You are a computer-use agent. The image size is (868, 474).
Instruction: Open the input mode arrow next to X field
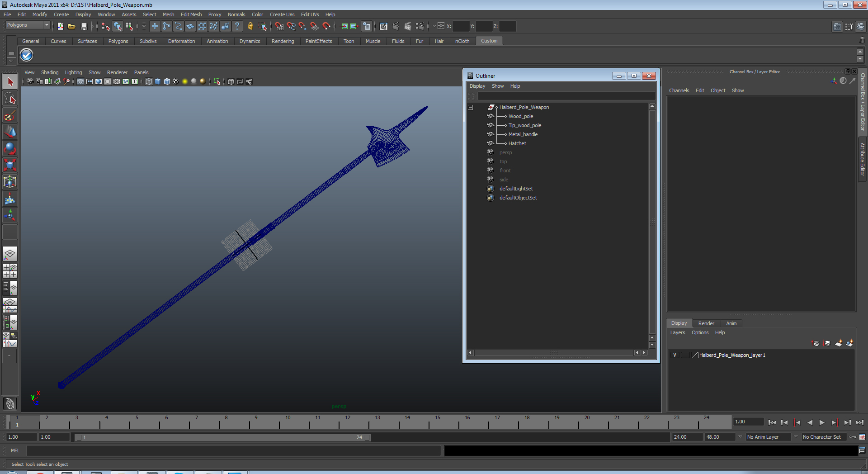pyautogui.click(x=434, y=26)
